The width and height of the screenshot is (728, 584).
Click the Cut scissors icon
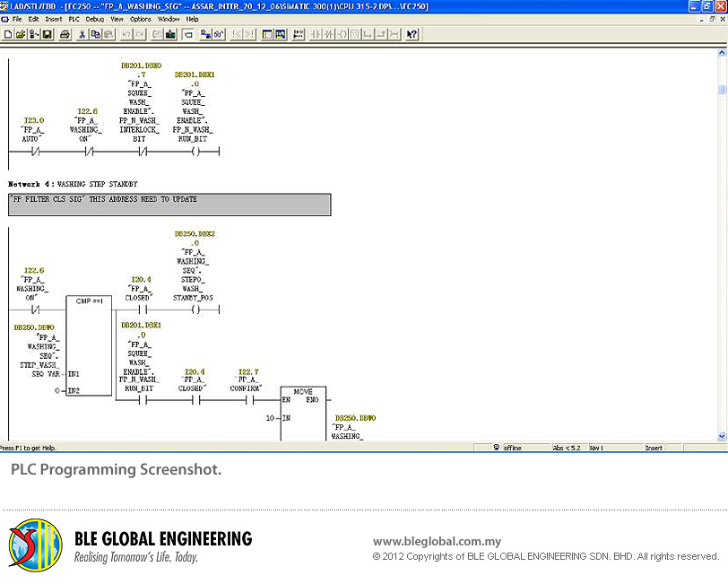point(82,34)
